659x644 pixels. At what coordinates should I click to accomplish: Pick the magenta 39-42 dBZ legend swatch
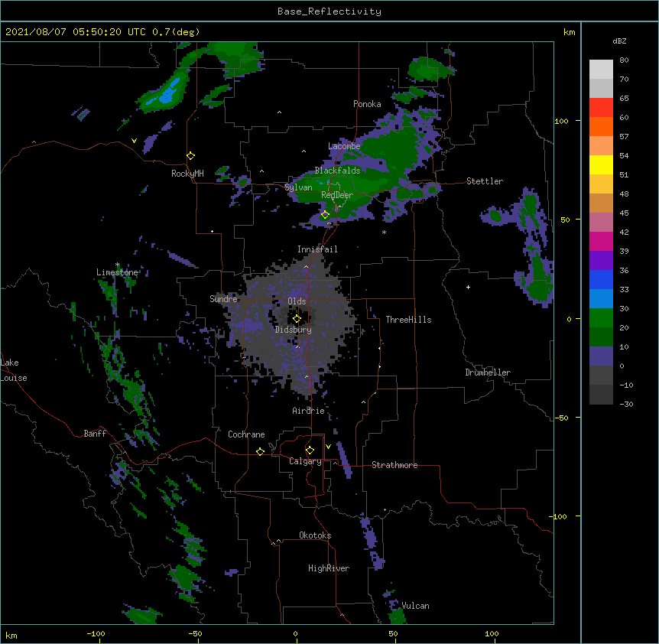(601, 241)
